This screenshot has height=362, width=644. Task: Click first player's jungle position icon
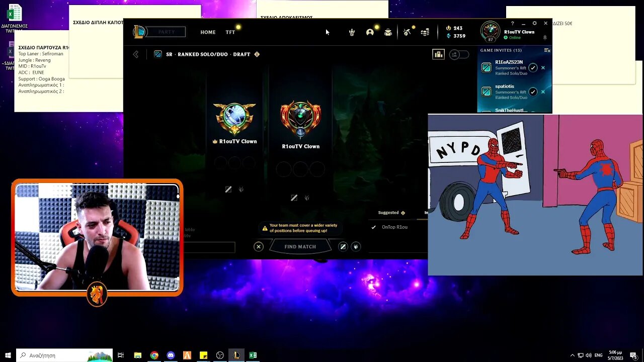pos(241,190)
